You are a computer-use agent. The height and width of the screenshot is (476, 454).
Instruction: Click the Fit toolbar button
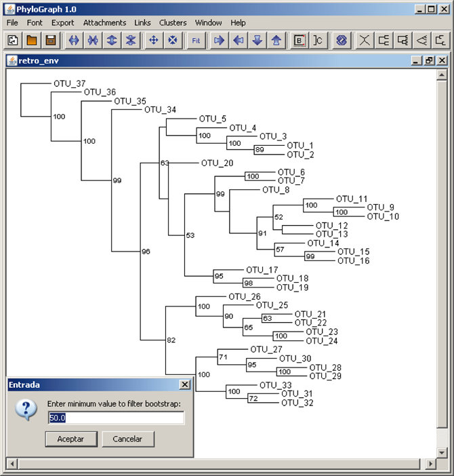(x=196, y=40)
